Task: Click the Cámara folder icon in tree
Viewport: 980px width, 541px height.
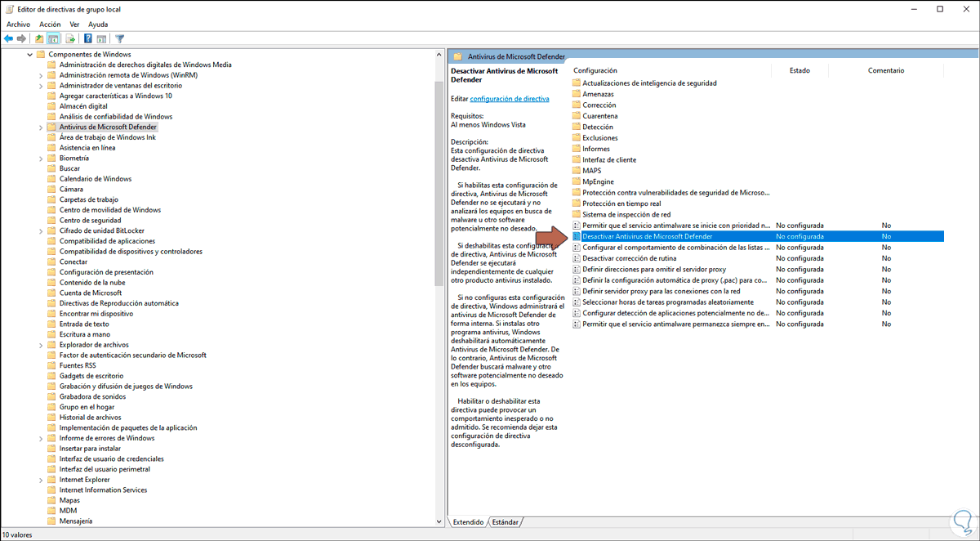Action: 51,189
